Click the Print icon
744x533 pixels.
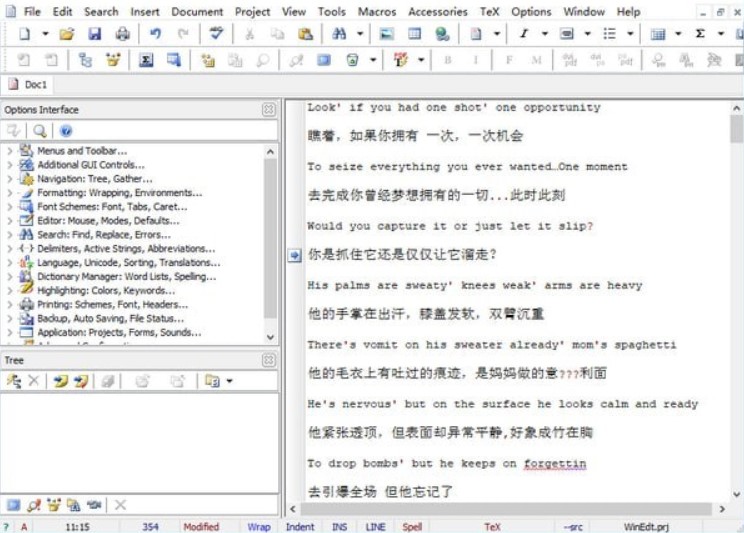click(122, 34)
